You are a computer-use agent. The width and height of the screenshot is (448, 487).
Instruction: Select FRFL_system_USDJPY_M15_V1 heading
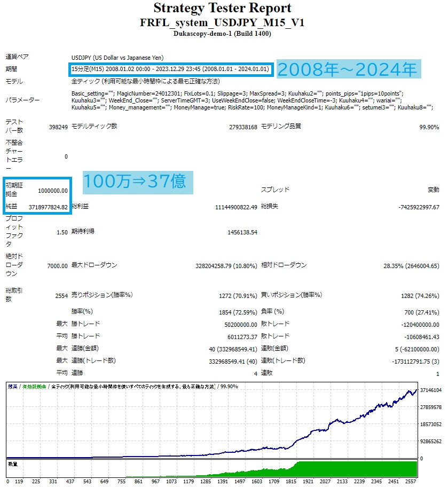[222, 22]
